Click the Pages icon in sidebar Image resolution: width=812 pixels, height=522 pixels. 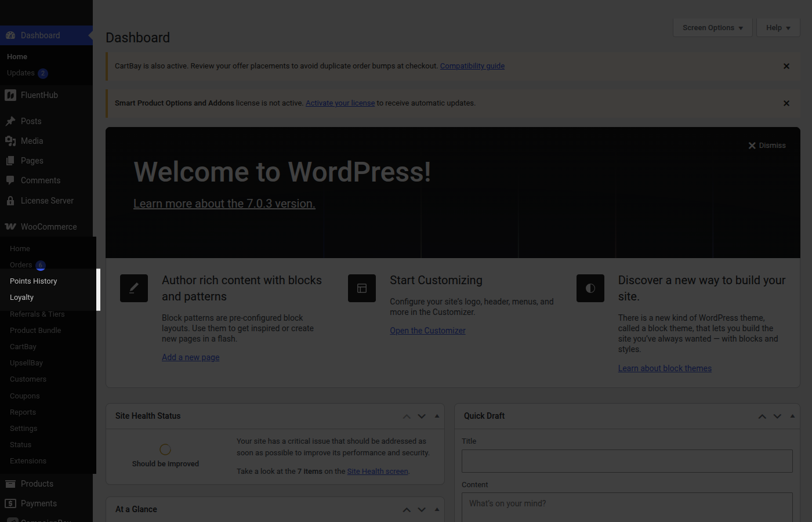10,161
